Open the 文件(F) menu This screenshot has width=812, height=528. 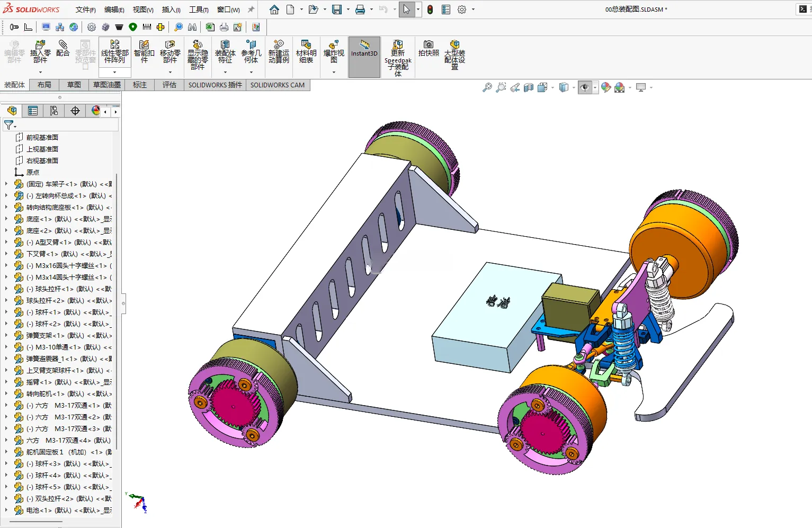tap(85, 10)
